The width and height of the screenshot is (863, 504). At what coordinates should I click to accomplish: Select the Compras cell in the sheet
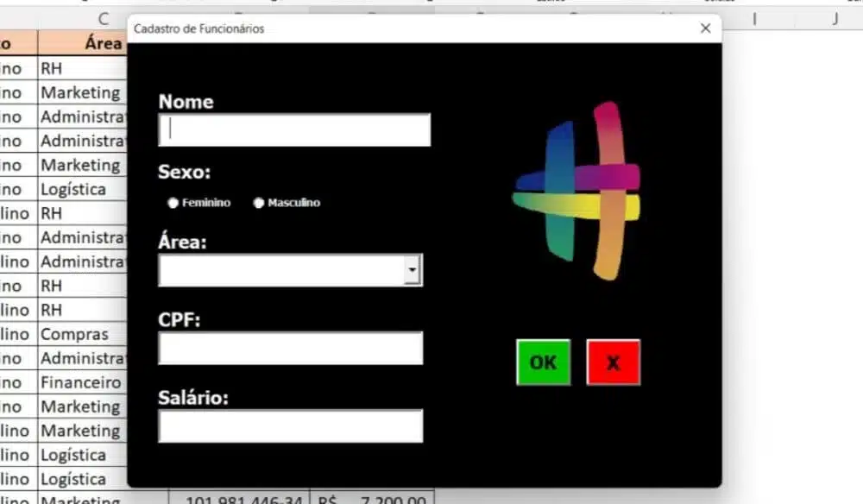(x=83, y=334)
